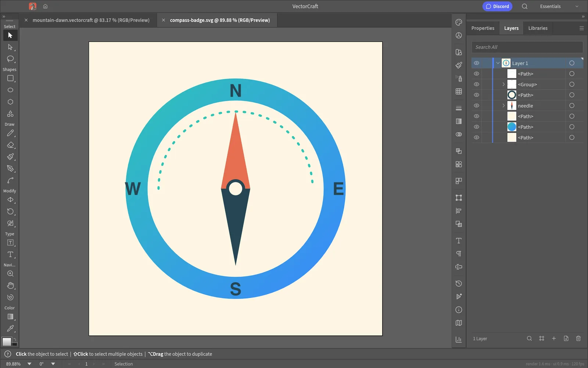Activate the Pencil draw tool
This screenshot has width=588, height=368.
[10, 133]
